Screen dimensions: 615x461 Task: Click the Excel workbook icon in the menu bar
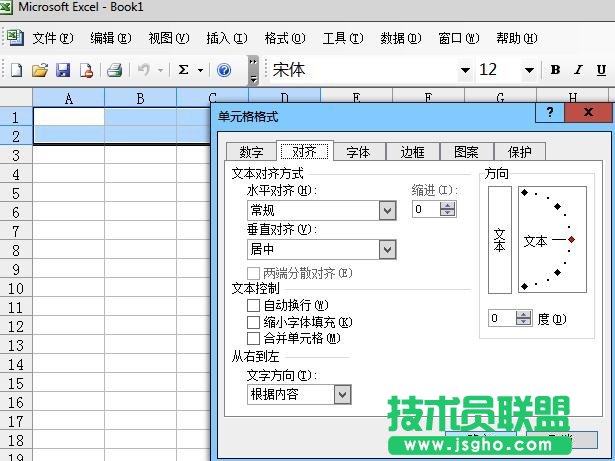click(x=15, y=38)
